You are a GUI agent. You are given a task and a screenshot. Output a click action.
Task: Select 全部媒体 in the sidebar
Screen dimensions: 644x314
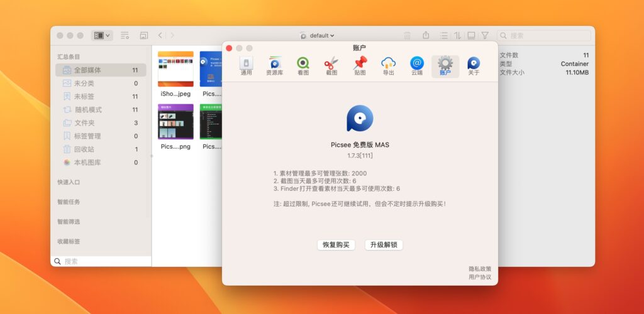101,70
